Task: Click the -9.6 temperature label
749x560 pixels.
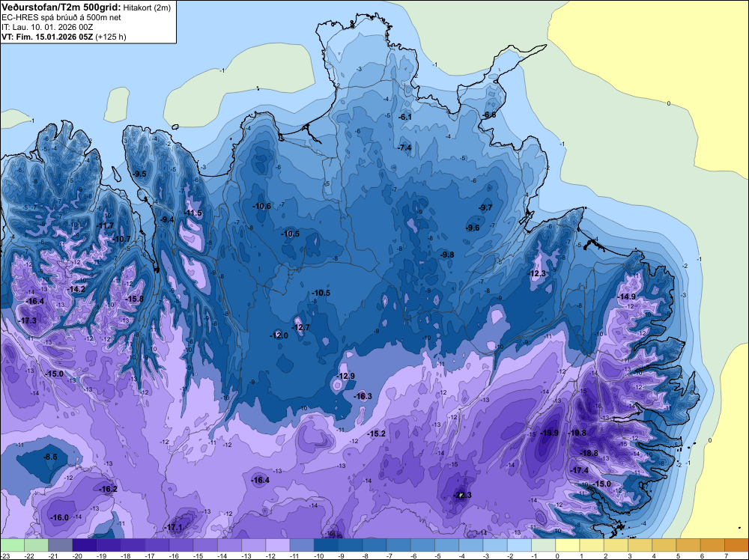Action: pyautogui.click(x=473, y=228)
